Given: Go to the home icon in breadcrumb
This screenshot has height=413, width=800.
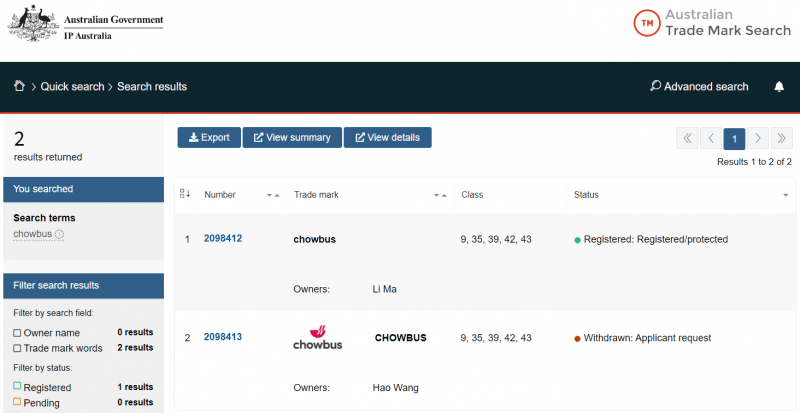Looking at the screenshot, I should 19,86.
